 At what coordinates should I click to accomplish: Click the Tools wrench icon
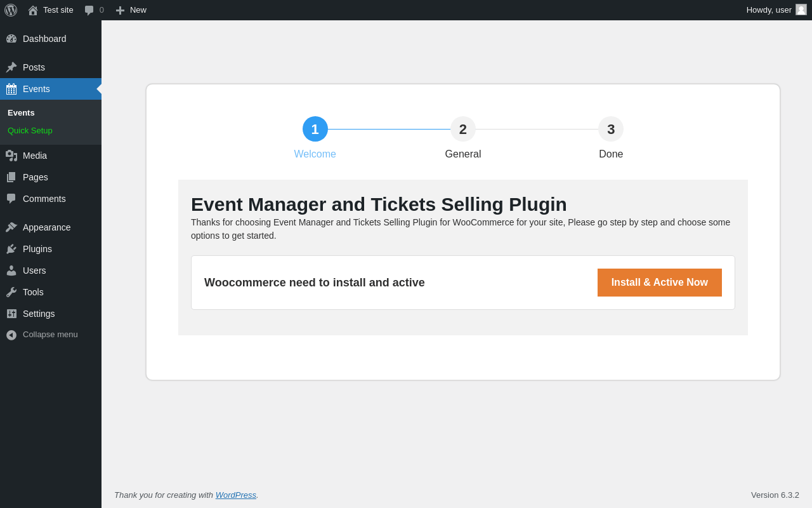click(x=11, y=292)
